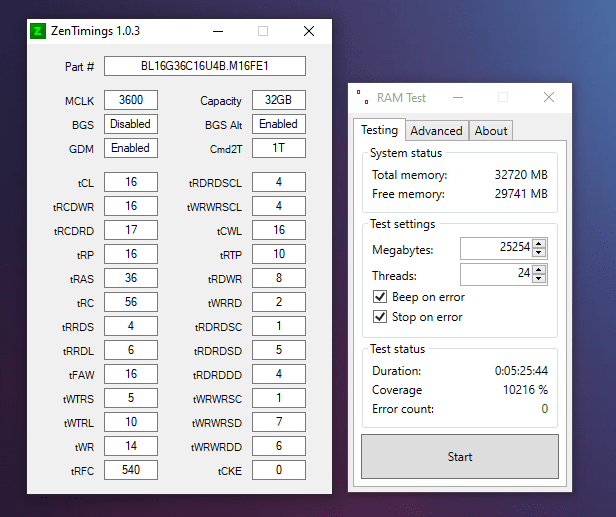Toggle Beep on error checkbox

(380, 297)
